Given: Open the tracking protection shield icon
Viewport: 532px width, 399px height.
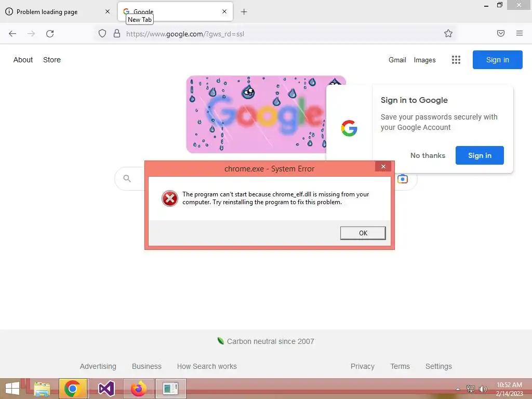Looking at the screenshot, I should point(102,33).
